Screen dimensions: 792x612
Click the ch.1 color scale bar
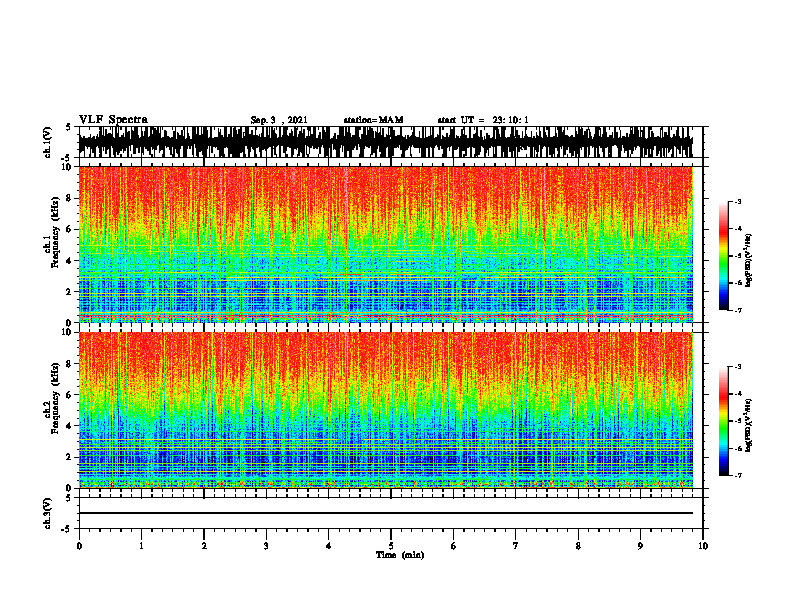(723, 256)
